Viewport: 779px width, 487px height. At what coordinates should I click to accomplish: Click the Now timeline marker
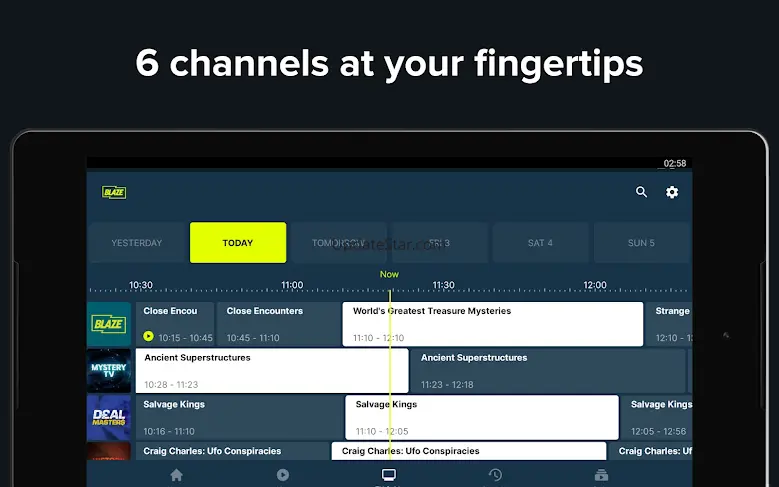click(x=389, y=274)
